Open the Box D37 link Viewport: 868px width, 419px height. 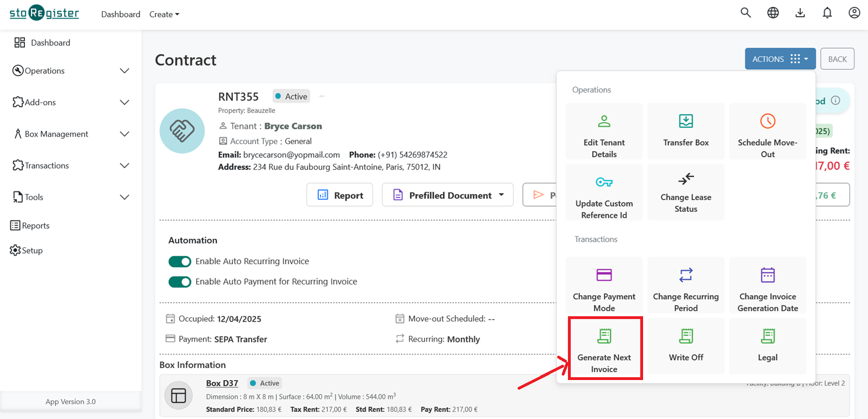click(222, 383)
